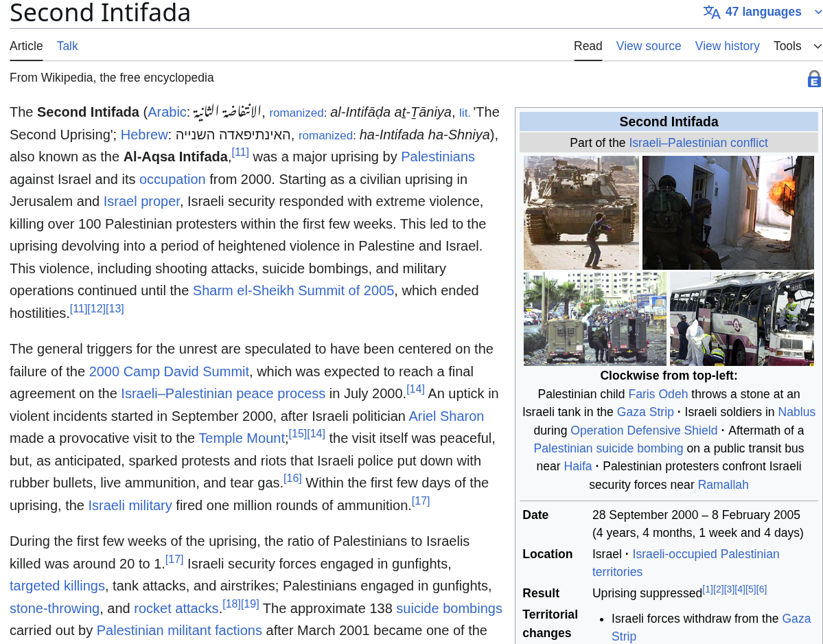Follow the rocket attacks link

pyautogui.click(x=176, y=608)
